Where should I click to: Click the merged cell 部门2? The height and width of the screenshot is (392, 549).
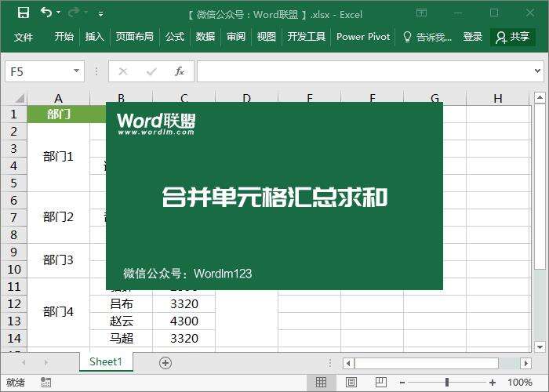coord(59,217)
